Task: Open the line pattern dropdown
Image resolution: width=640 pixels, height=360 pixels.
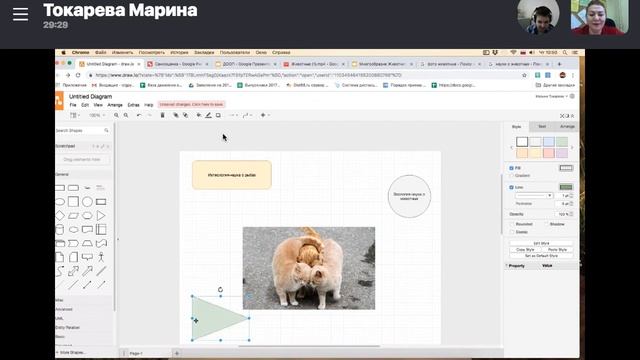Action: pos(534,196)
